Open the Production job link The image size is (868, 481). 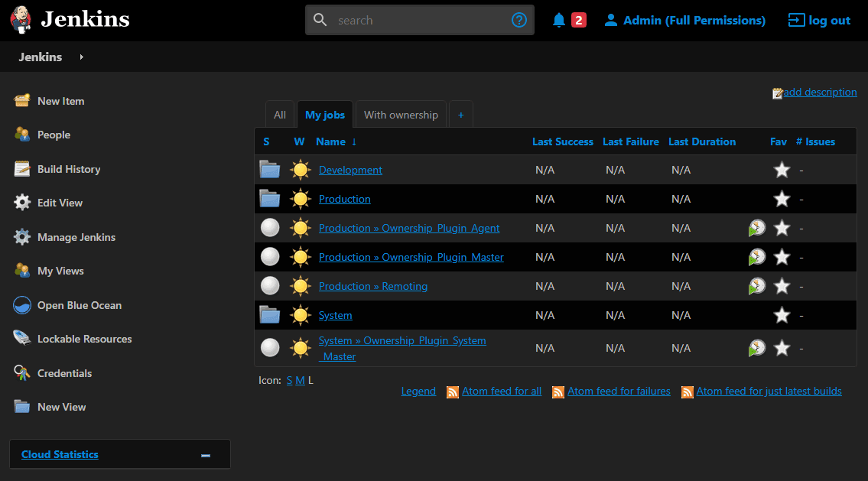[x=344, y=199]
